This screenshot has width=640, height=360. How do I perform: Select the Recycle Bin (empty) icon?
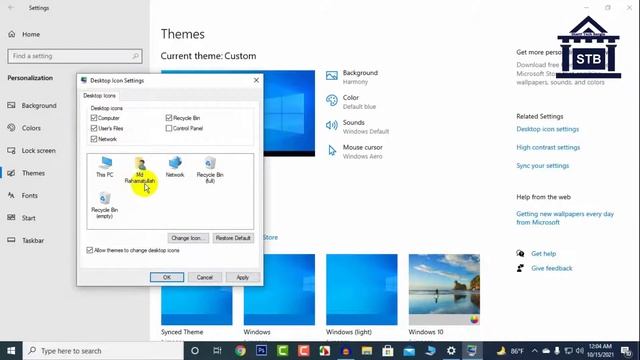104,205
